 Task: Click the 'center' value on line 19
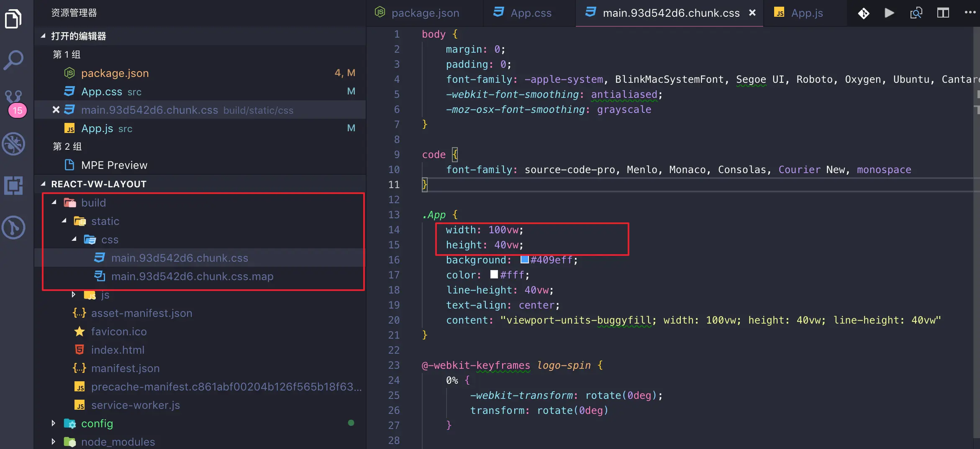coord(536,305)
